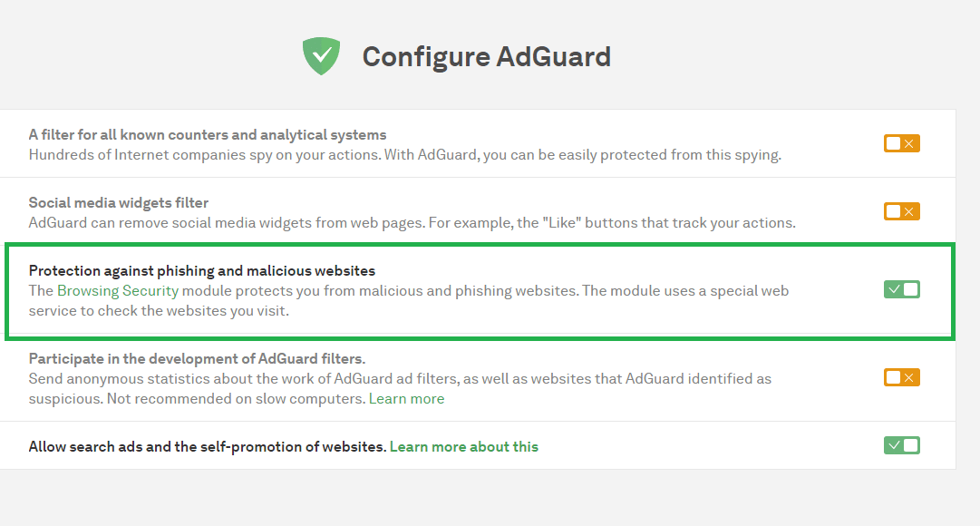
Task: Select the Social media widgets filter title
Action: pos(118,202)
